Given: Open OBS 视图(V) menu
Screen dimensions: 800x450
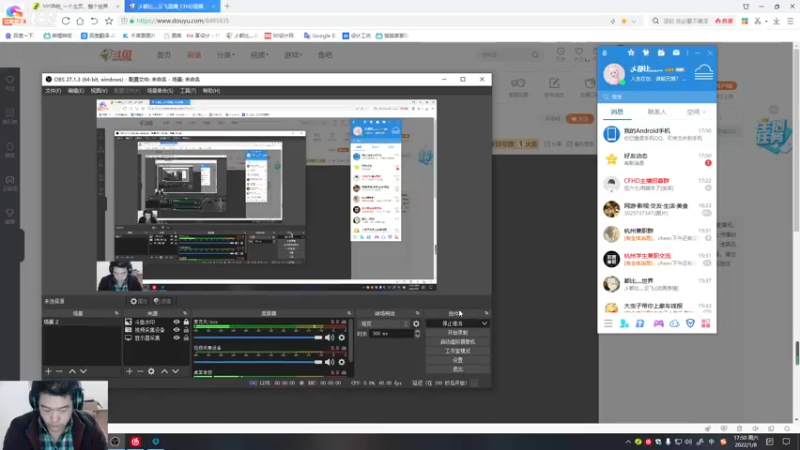Looking at the screenshot, I should [98, 91].
